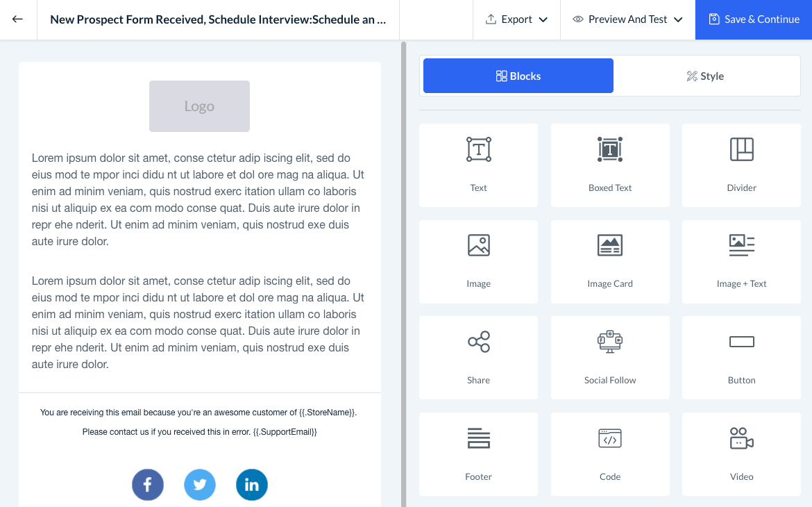Go back using the left arrow
The width and height of the screenshot is (812, 507).
click(x=18, y=19)
